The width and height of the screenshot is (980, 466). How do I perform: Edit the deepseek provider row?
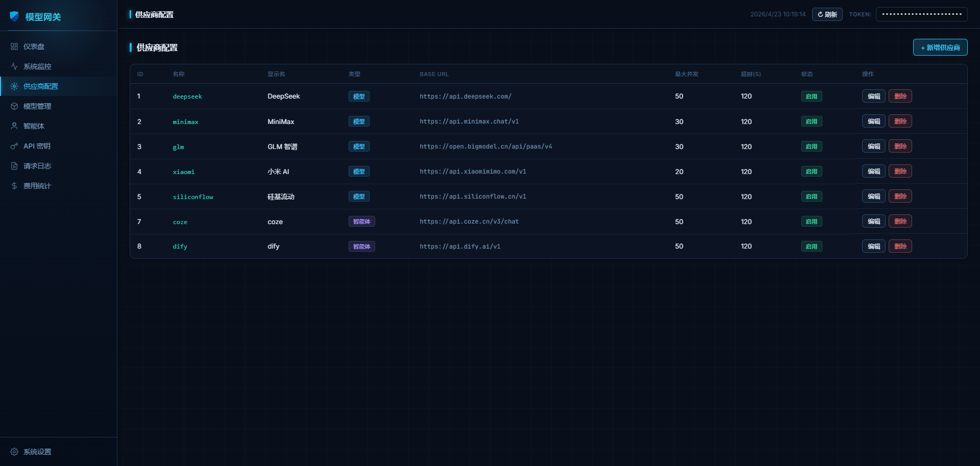[x=873, y=96]
